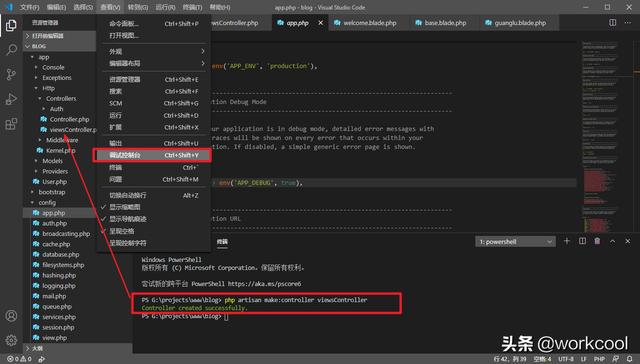The width and height of the screenshot is (640, 364).
Task: Select 输出 menu entry
Action: [153, 143]
